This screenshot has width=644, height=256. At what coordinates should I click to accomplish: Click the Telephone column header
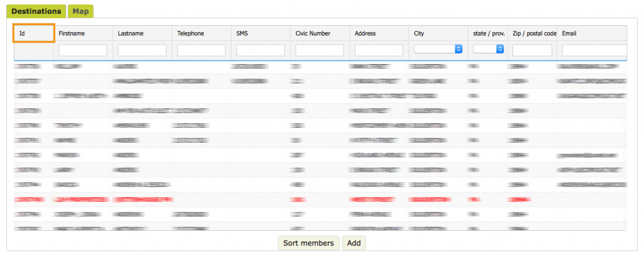click(x=202, y=33)
